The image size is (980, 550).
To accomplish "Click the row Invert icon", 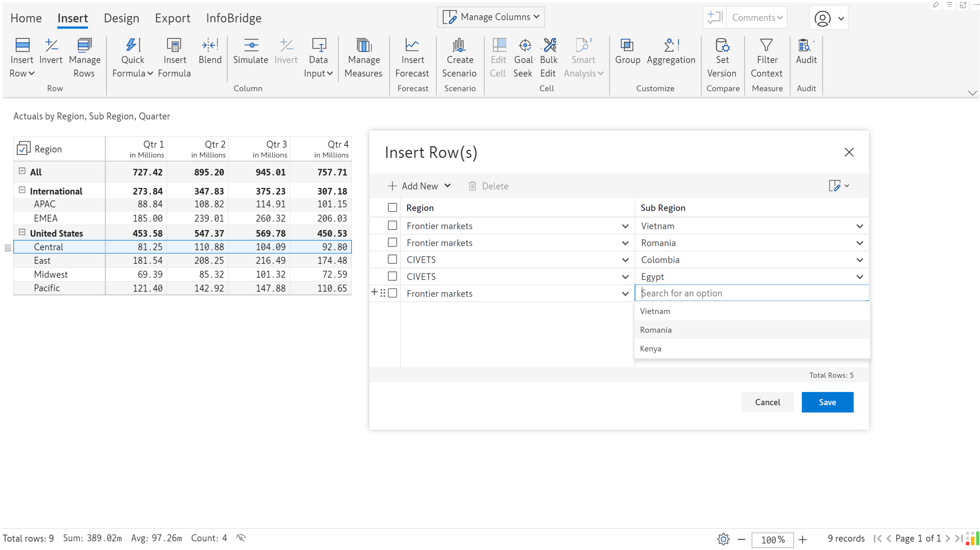I will tap(51, 45).
